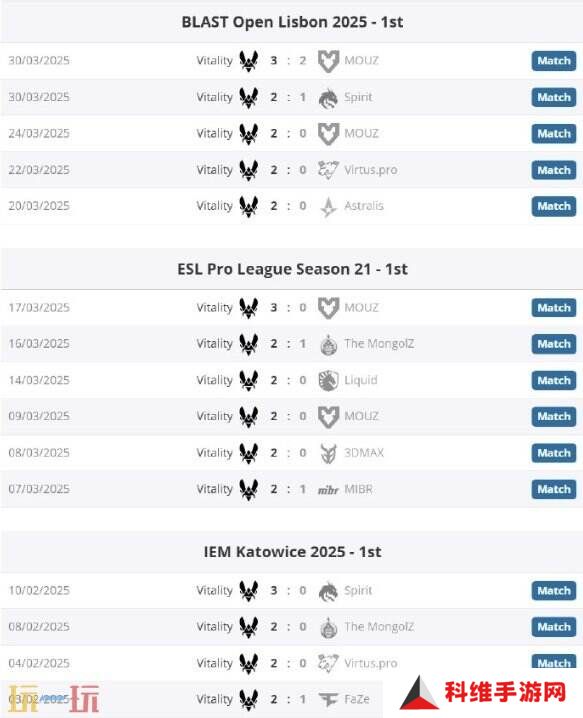Click The MongolZ logo in the 16/03/2025 match
Image resolution: width=583 pixels, height=718 pixels.
pyautogui.click(x=328, y=344)
